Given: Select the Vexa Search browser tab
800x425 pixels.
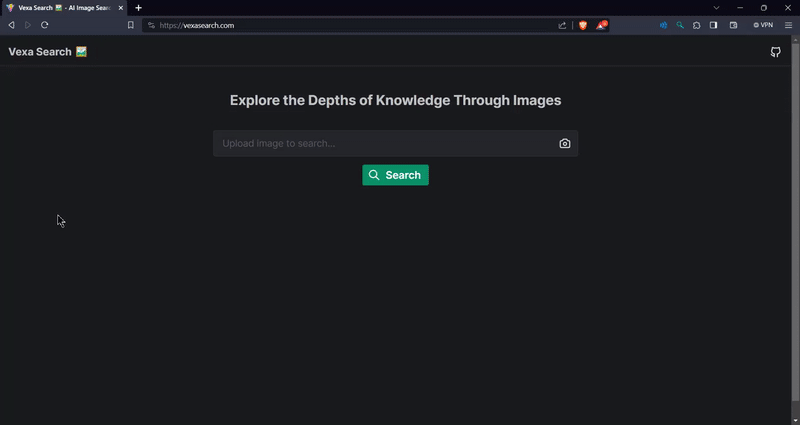Looking at the screenshot, I should pyautogui.click(x=64, y=8).
